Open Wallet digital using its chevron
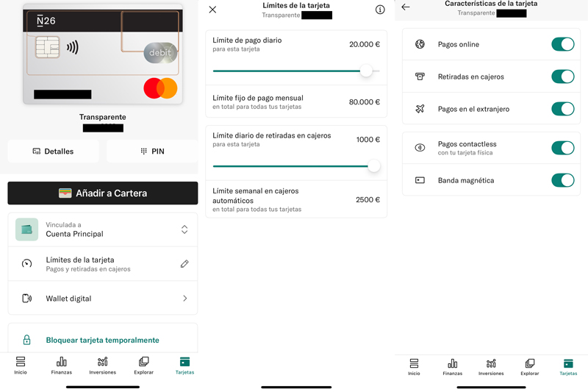Image resolution: width=588 pixels, height=392 pixels. click(184, 299)
